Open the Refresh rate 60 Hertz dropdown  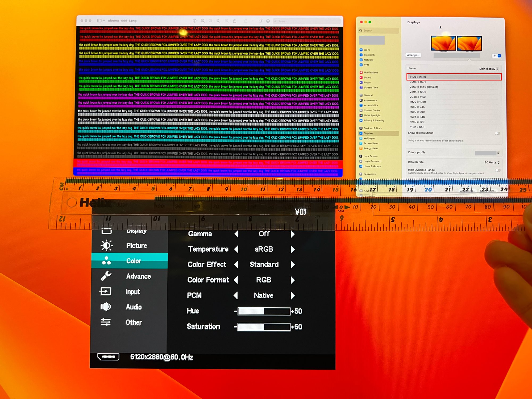tap(492, 162)
